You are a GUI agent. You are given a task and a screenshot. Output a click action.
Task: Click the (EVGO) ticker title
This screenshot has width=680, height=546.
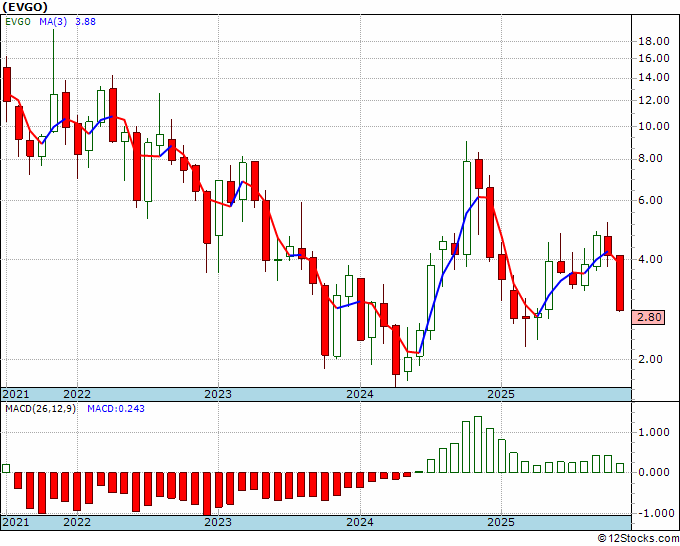point(25,7)
